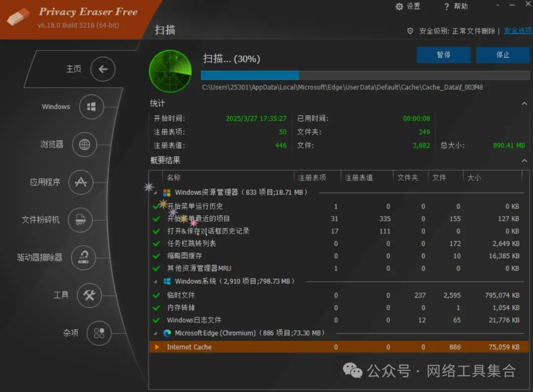This screenshot has height=392, width=533.
Task: Sort by the 大小 column header
Action: (x=474, y=177)
